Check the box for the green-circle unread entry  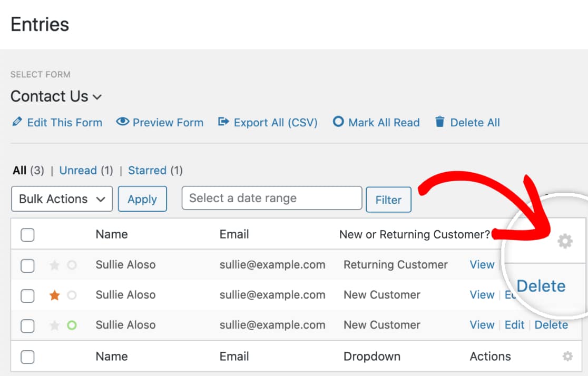pos(27,326)
